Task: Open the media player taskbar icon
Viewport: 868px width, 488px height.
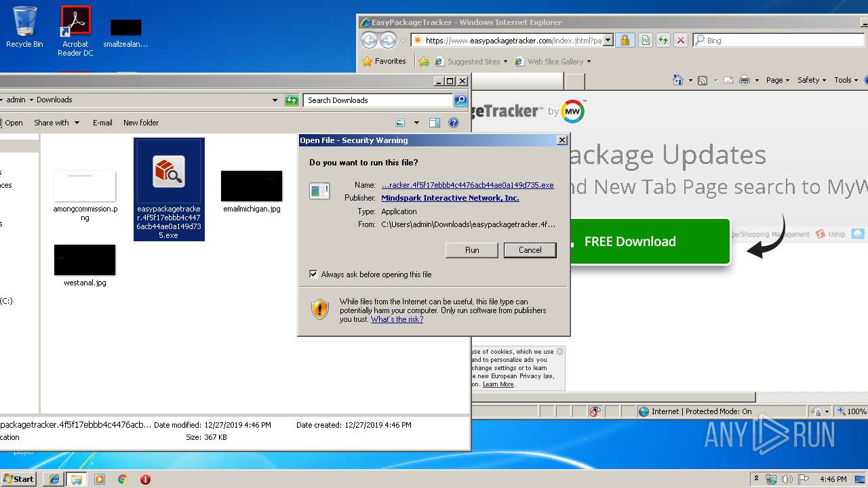Action: (x=100, y=479)
